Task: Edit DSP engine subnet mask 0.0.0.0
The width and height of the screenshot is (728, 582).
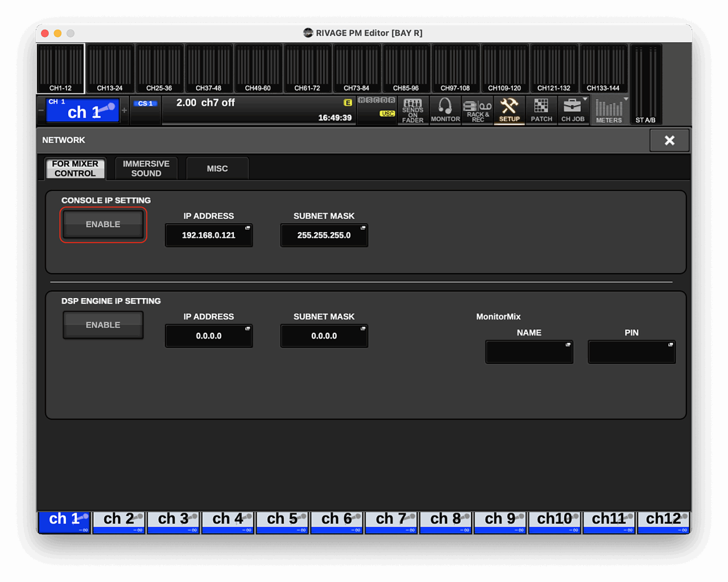Action: (324, 336)
